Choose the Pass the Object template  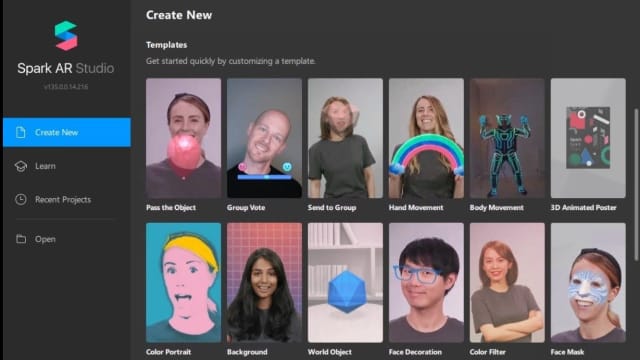183,138
